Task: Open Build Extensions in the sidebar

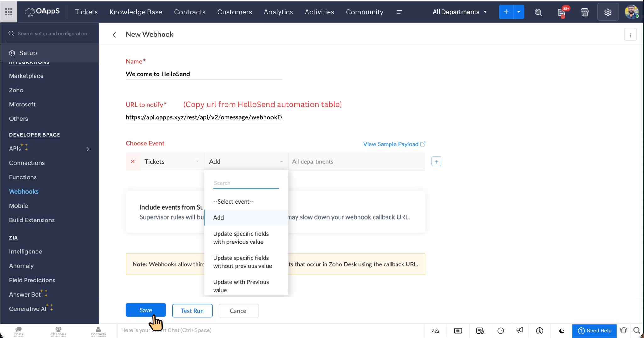Action: coord(32,220)
